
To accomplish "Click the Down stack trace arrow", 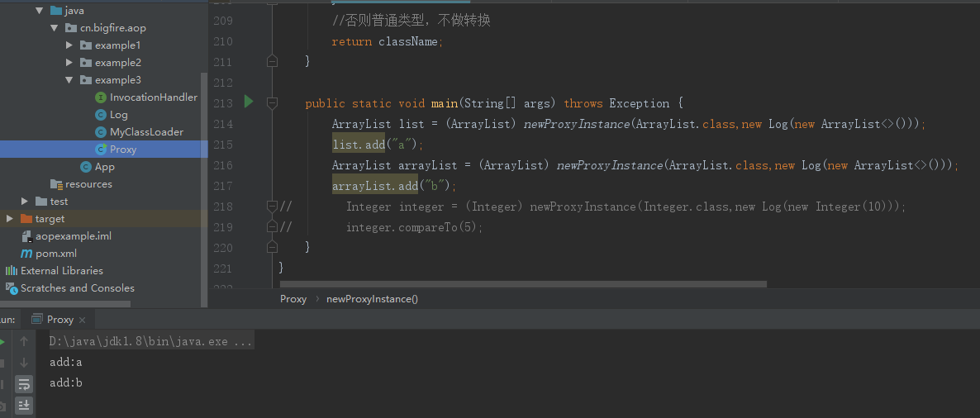I will (24, 363).
